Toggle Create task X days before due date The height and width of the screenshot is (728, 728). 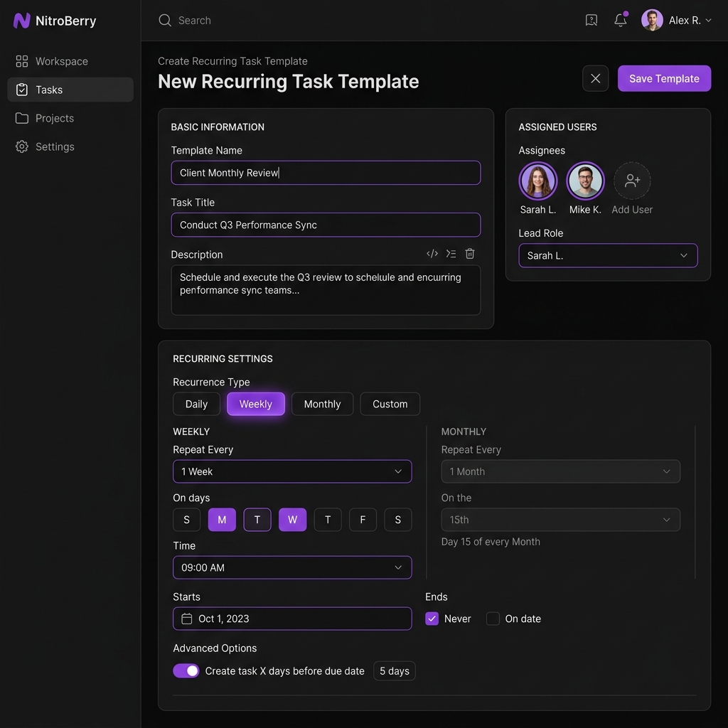point(186,671)
